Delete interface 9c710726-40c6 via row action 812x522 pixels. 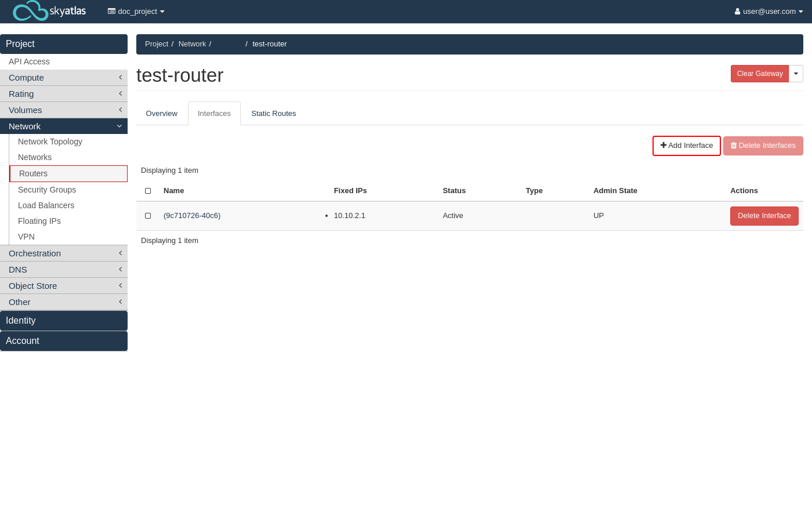(x=764, y=216)
